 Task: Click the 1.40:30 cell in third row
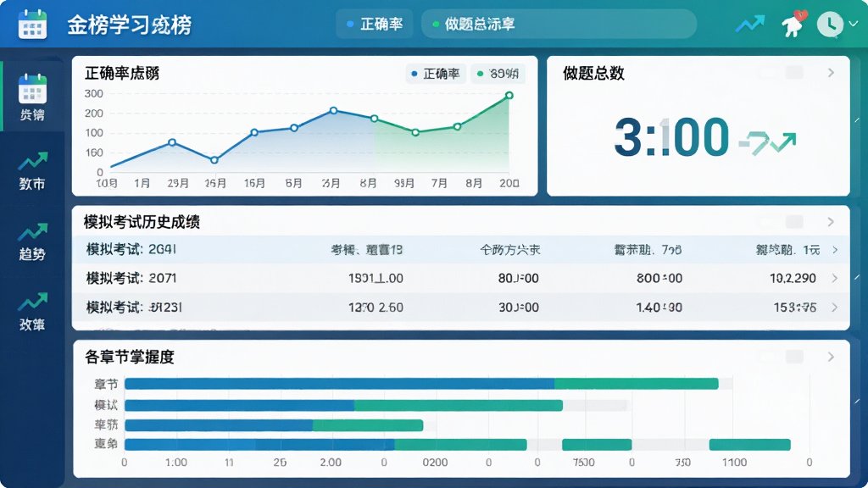tap(659, 307)
